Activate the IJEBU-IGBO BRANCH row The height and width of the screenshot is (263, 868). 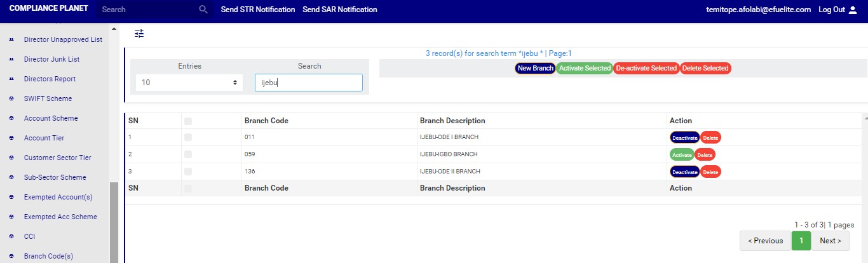tap(681, 154)
